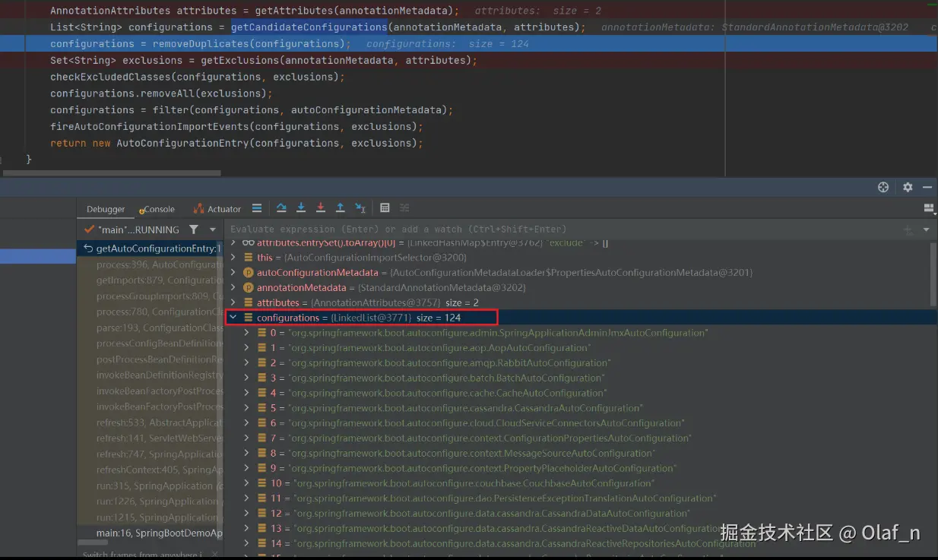Expand element 5 CassandraAutoConfiguration
938x560 pixels.
(x=246, y=408)
